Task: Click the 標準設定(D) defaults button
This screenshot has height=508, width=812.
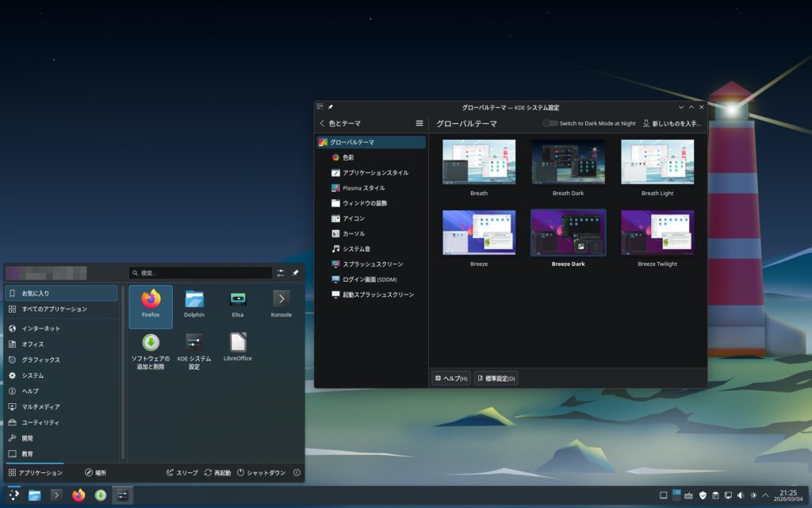Action: [496, 379]
